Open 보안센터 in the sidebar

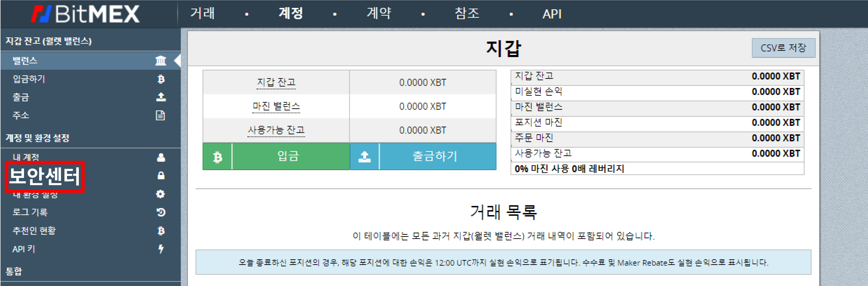point(45,176)
